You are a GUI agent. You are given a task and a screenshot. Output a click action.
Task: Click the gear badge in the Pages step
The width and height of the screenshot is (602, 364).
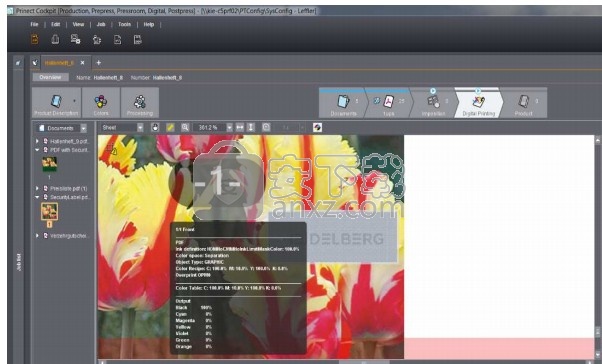[x=377, y=101]
